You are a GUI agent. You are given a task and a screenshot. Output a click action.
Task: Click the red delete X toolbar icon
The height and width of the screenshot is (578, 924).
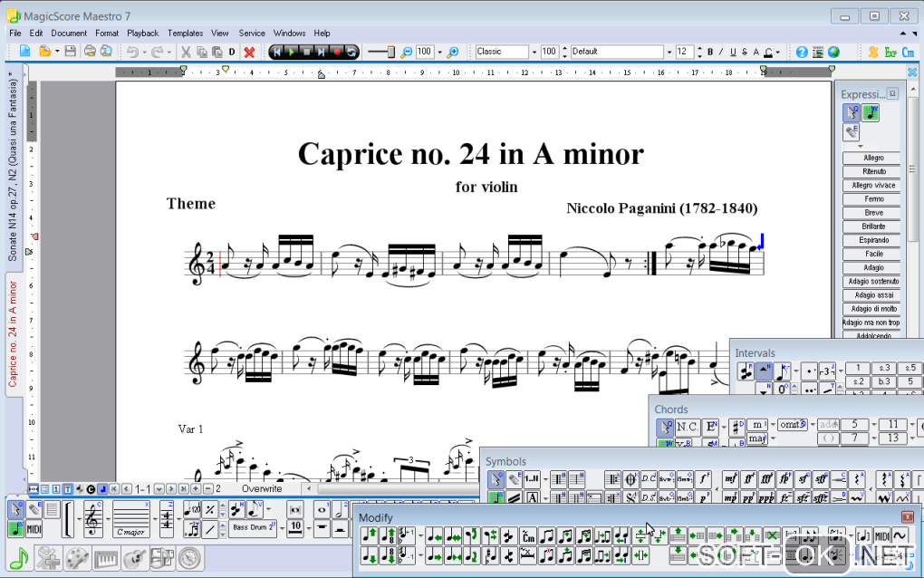249,52
